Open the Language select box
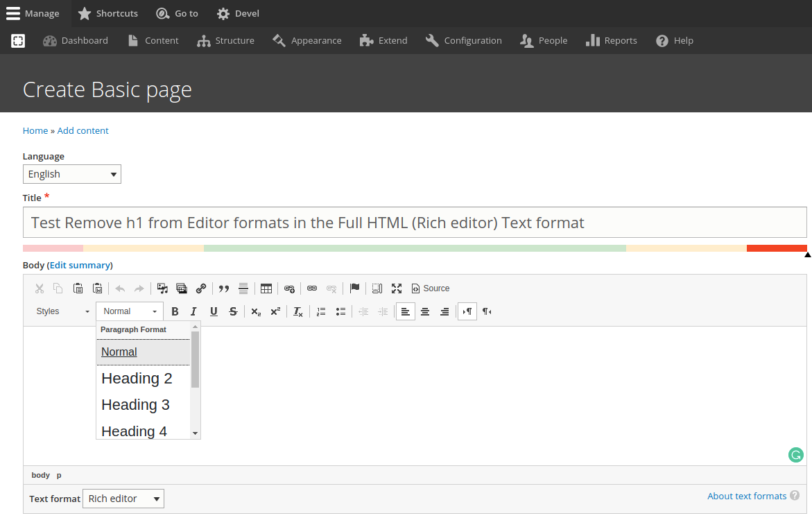812x518 pixels. click(x=72, y=174)
